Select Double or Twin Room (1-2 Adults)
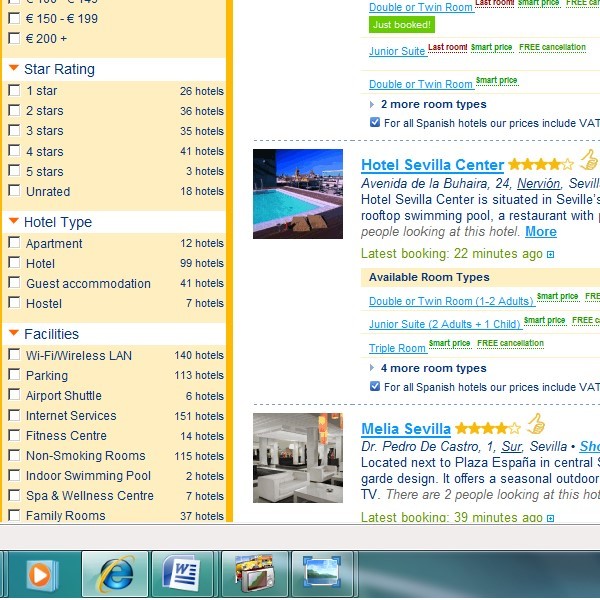 451,302
